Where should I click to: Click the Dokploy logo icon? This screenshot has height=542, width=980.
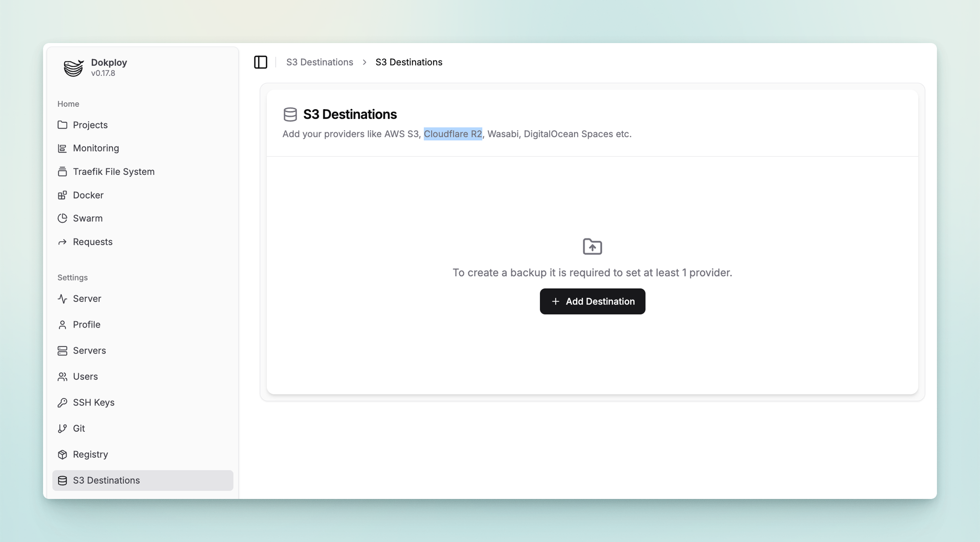tap(73, 68)
